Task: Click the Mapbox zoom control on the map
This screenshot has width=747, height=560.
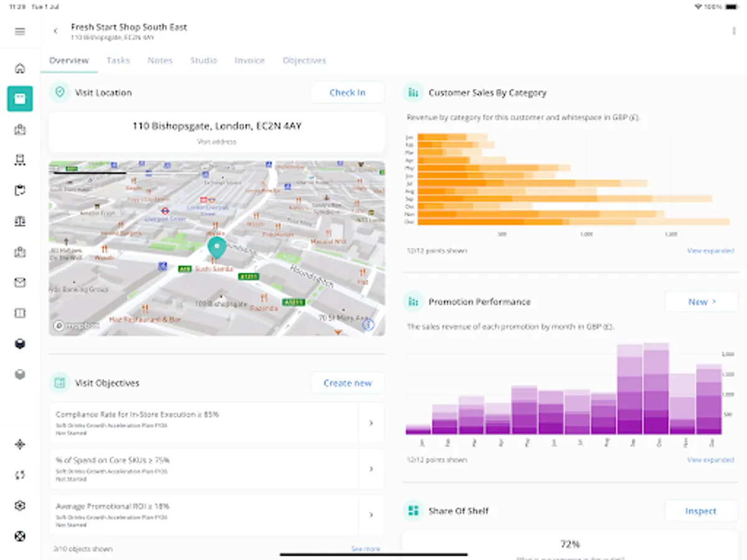Action: [369, 325]
